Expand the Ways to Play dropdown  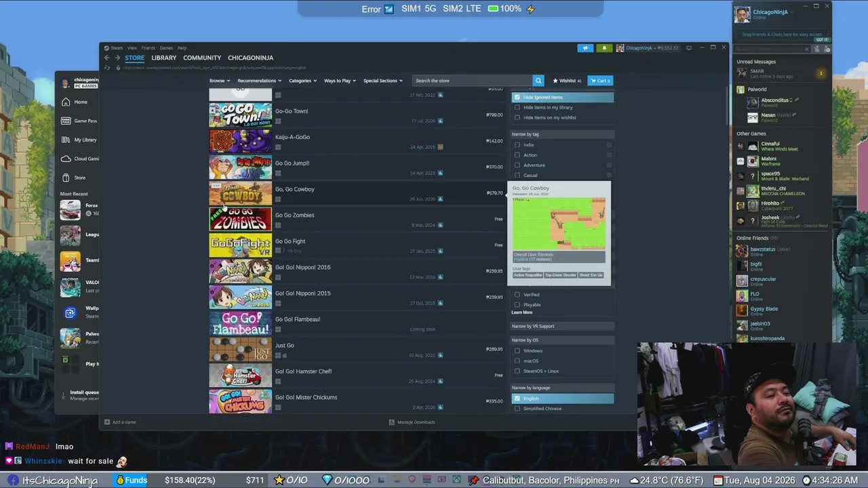tap(340, 81)
